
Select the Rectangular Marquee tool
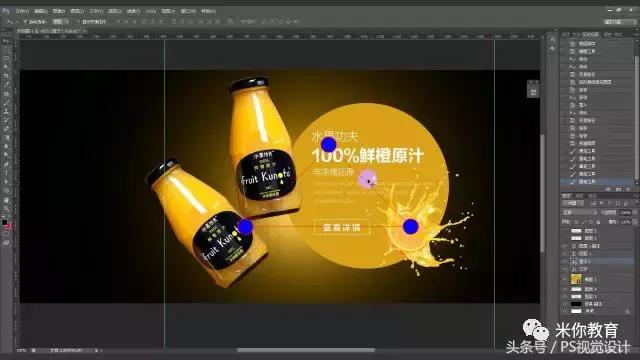point(6,50)
